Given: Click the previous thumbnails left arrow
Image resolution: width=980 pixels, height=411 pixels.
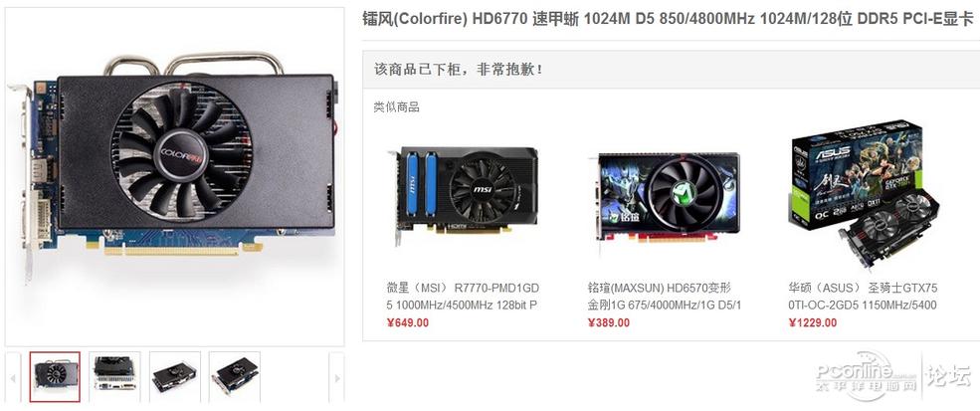Looking at the screenshot, I should (13, 377).
